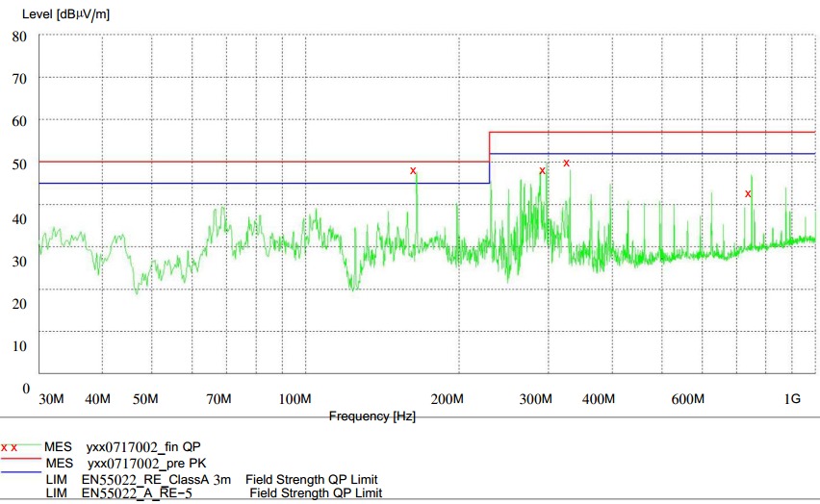Click the vertical step of the blue limit line
Screen dimensions: 820x504
click(x=490, y=168)
